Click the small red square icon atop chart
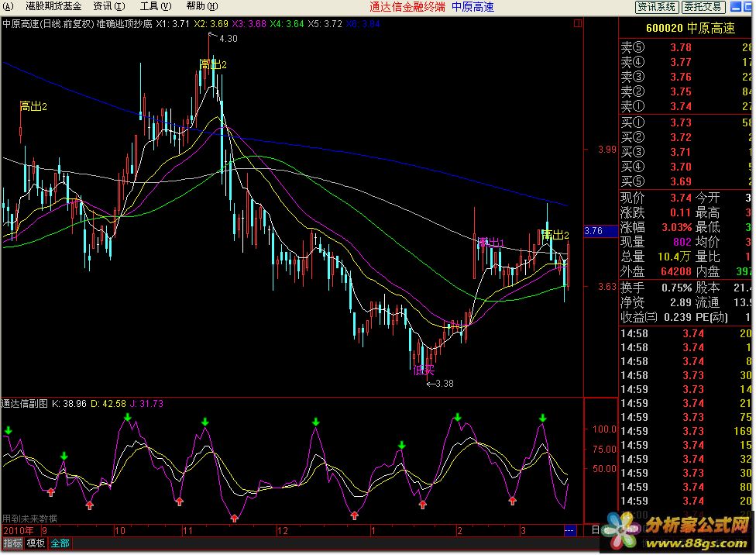The width and height of the screenshot is (756, 555). pos(578,23)
